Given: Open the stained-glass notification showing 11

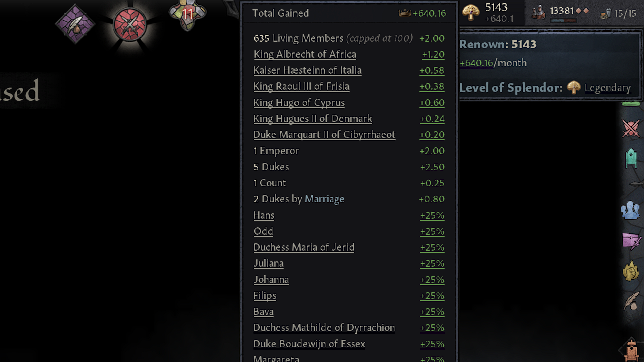Looking at the screenshot, I should 187,14.
